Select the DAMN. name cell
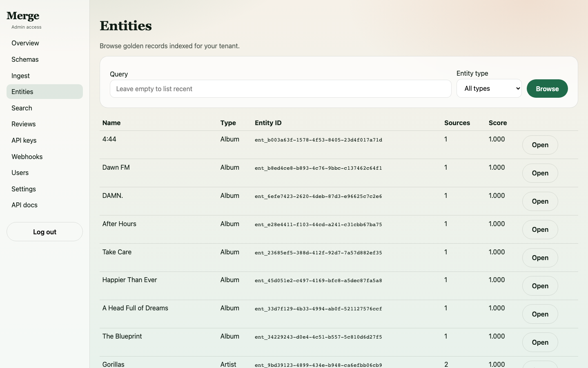Screen dimensions: 588x368 [113, 195]
